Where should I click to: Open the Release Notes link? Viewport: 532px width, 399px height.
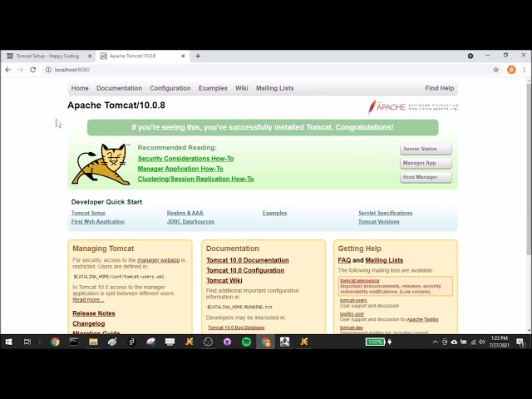tap(94, 313)
